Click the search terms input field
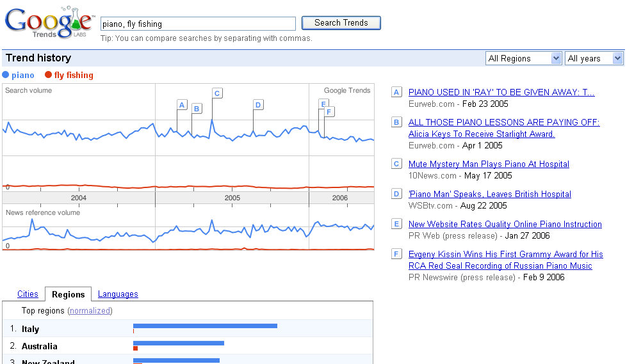Screen dimensions: 634x364 click(198, 24)
